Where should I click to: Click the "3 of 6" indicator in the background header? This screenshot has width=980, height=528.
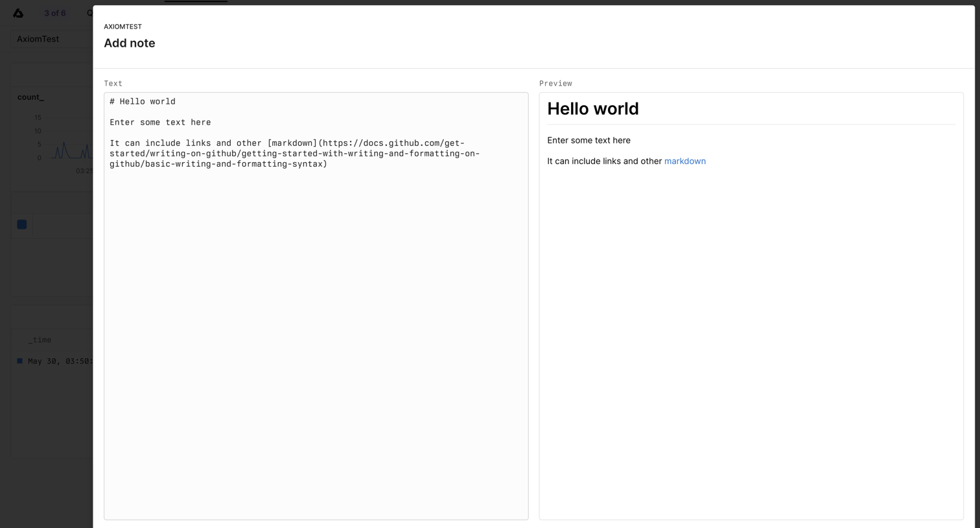(x=55, y=13)
